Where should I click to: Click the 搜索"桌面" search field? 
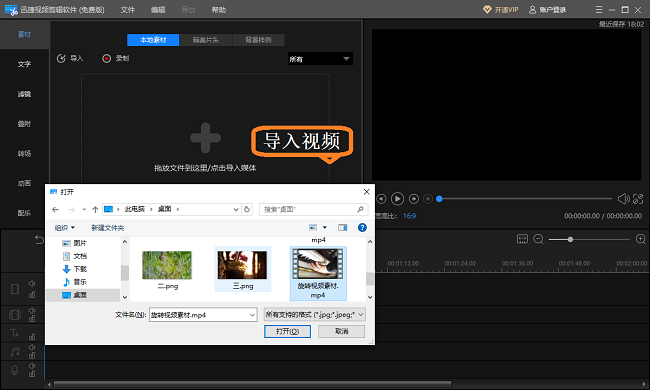pos(313,209)
